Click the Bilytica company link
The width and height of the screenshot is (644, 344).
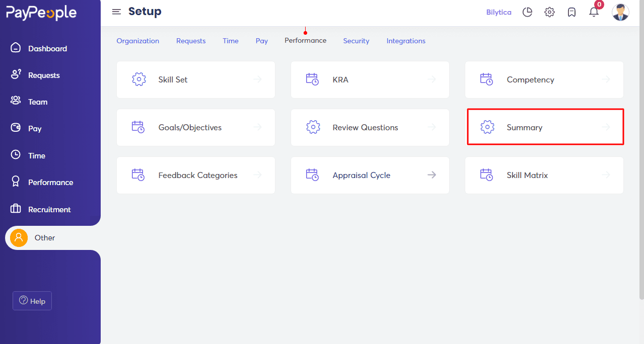pos(499,12)
